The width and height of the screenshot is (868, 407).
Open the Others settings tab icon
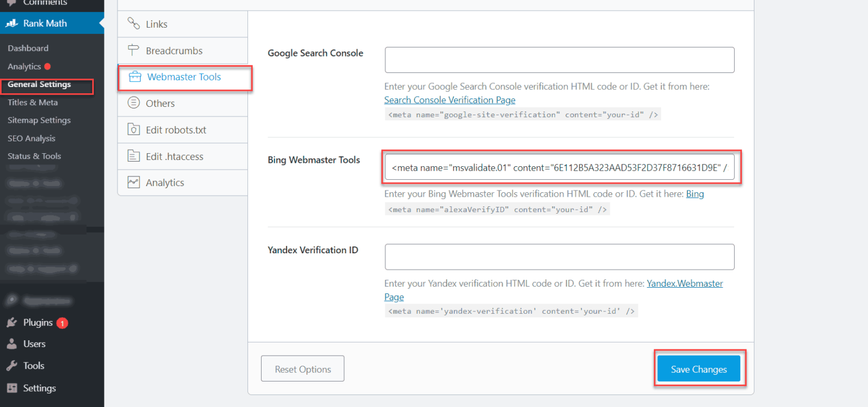pos(132,103)
